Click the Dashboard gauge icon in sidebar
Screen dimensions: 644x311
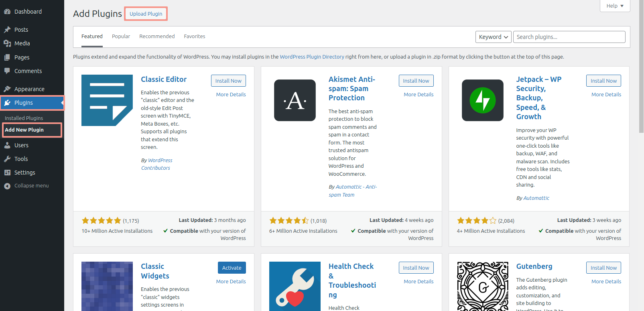(7, 12)
